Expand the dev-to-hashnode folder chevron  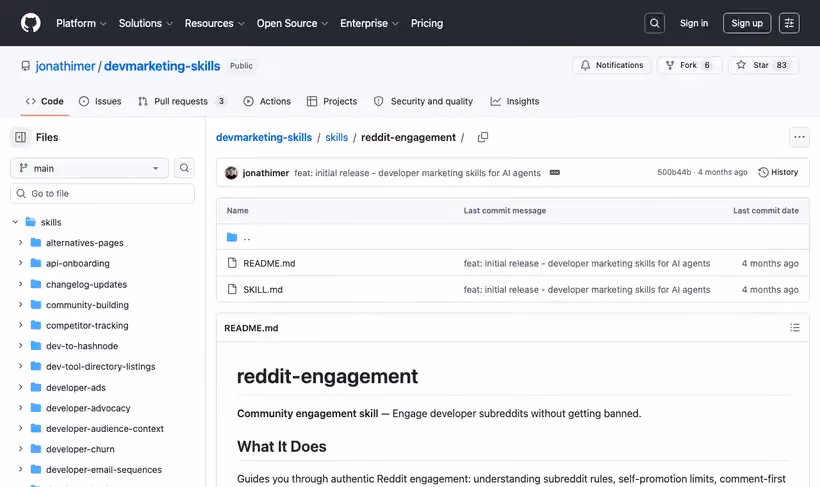point(20,346)
